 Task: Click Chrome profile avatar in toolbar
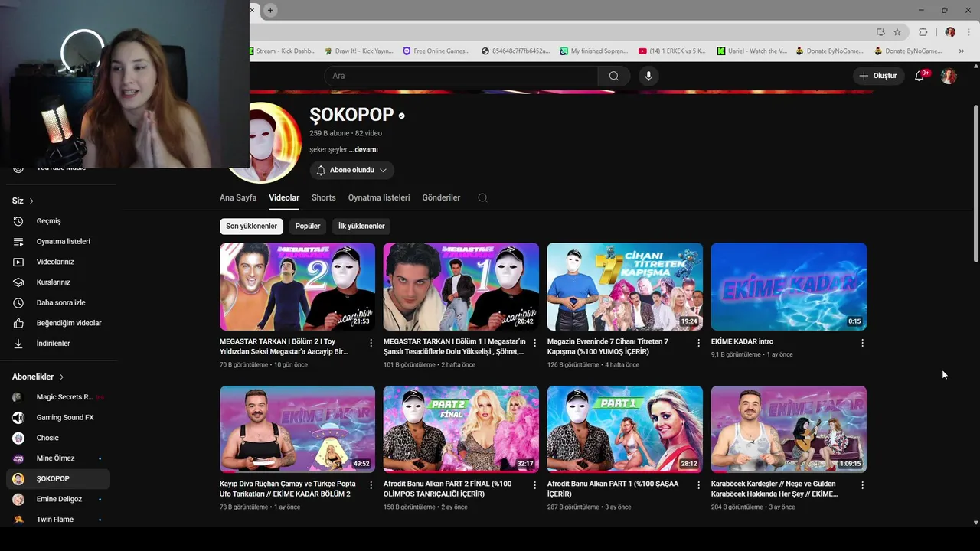coord(950,32)
